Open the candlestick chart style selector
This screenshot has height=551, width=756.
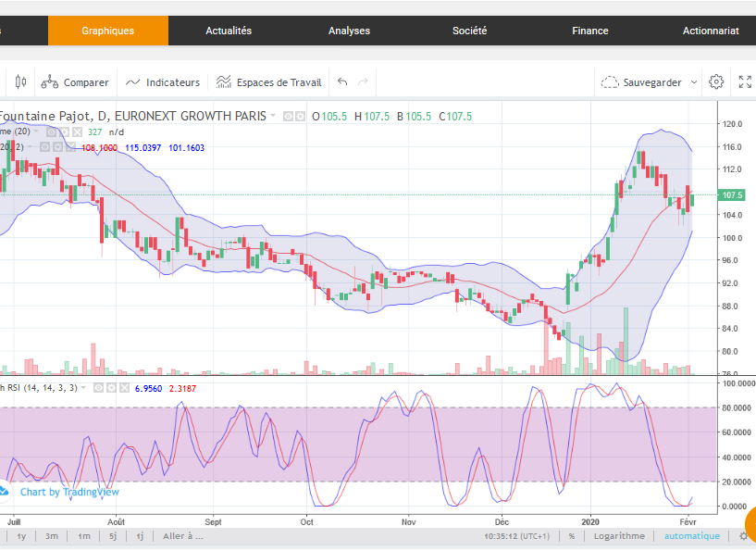pyautogui.click(x=20, y=82)
